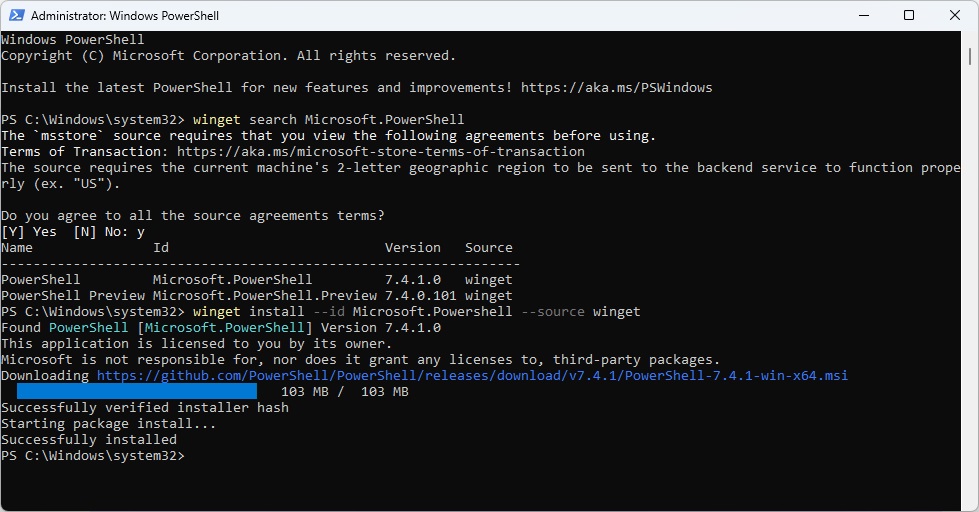
Task: Click '[Y] Yes [N] No: y' line
Action: pos(73,232)
